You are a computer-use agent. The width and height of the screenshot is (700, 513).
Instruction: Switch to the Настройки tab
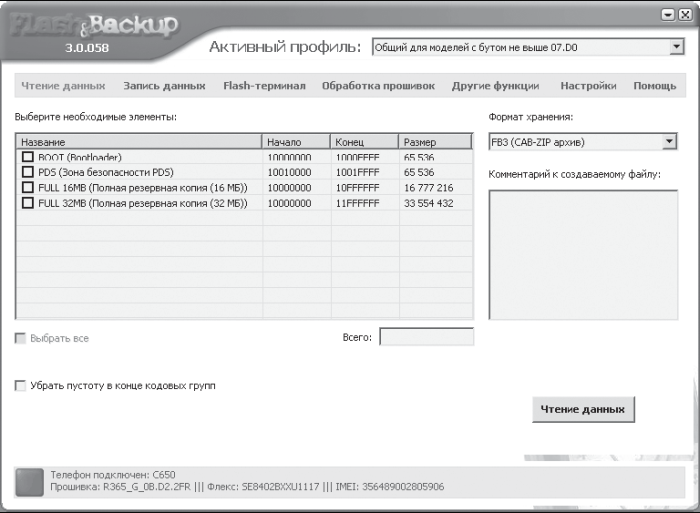coord(588,86)
